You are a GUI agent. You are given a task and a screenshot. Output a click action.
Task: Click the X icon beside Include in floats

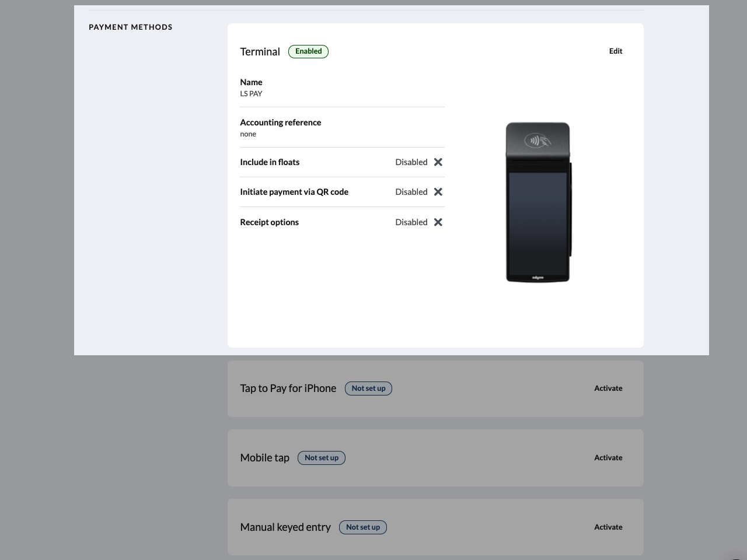point(438,162)
